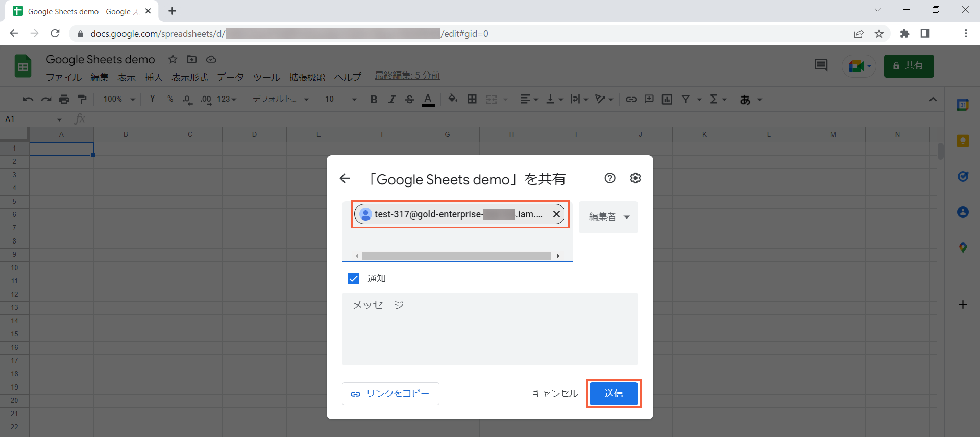Open fill color picker

453,99
